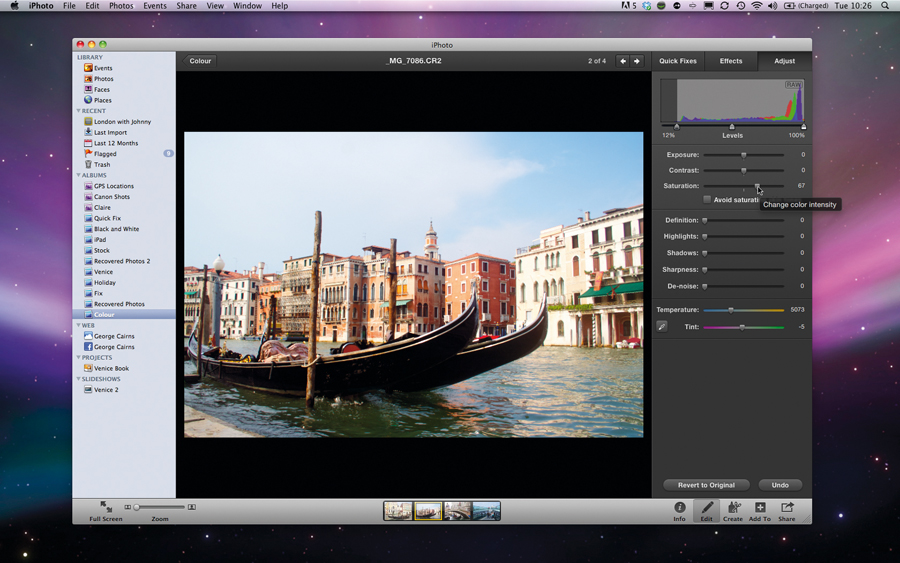
Task: Open the Info panel
Action: point(679,508)
